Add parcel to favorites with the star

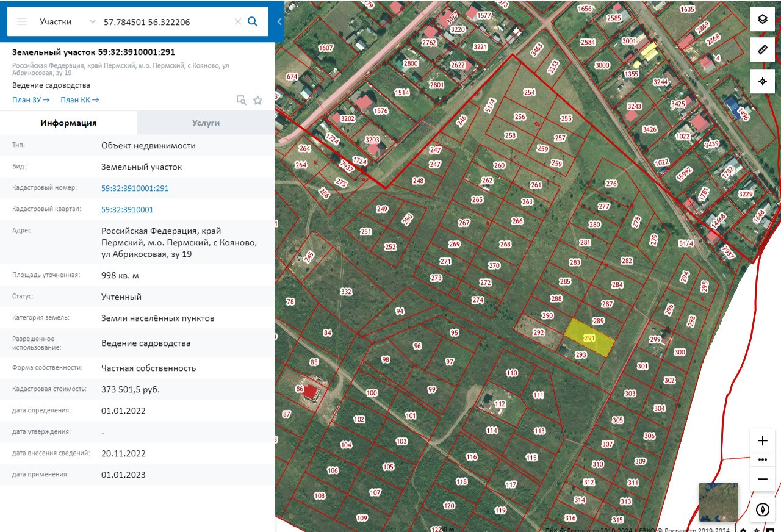(x=257, y=100)
